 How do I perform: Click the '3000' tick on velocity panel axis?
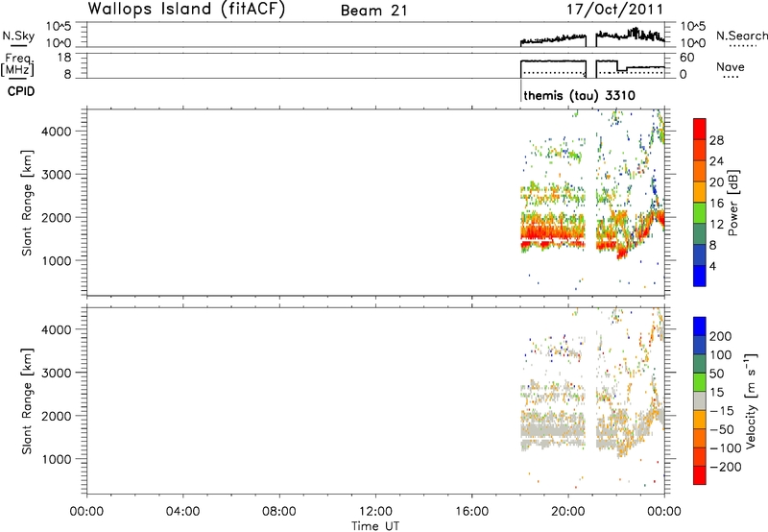(x=56, y=373)
